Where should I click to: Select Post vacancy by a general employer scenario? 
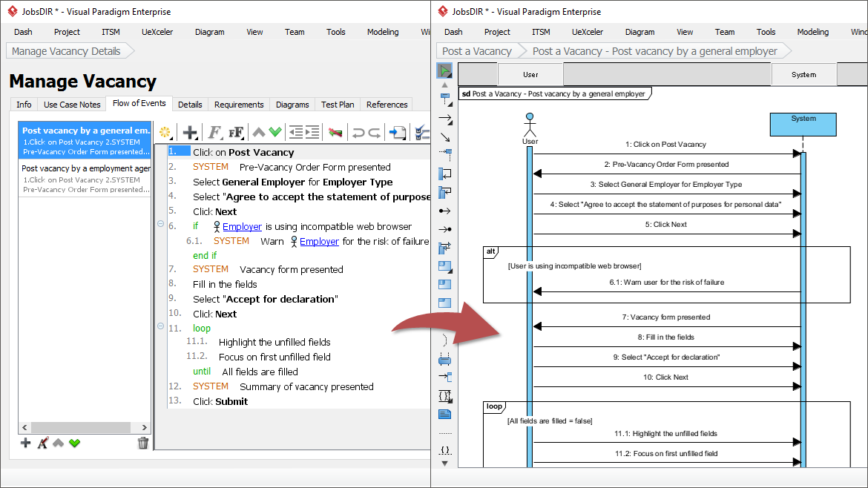pos(85,140)
